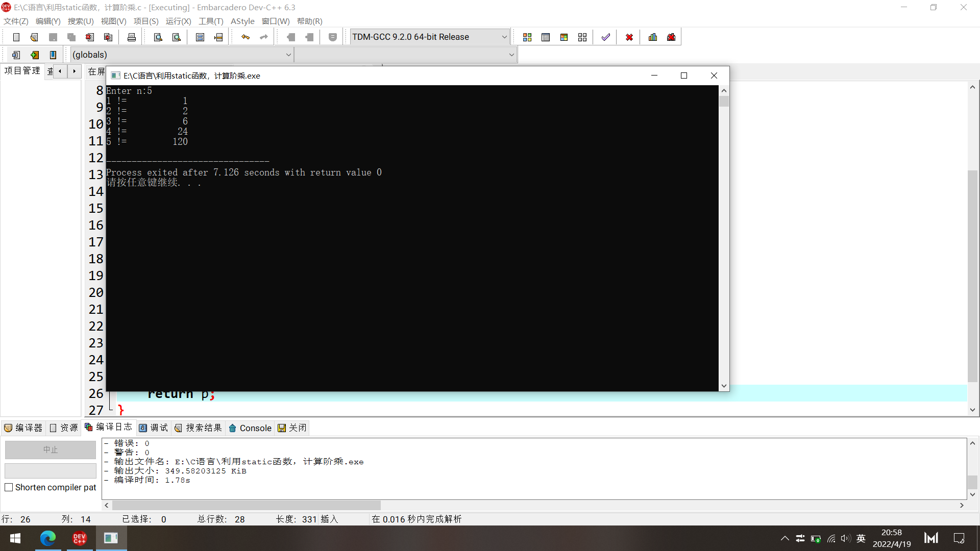
Task: Expand the empty function list dropdown
Action: (511, 55)
